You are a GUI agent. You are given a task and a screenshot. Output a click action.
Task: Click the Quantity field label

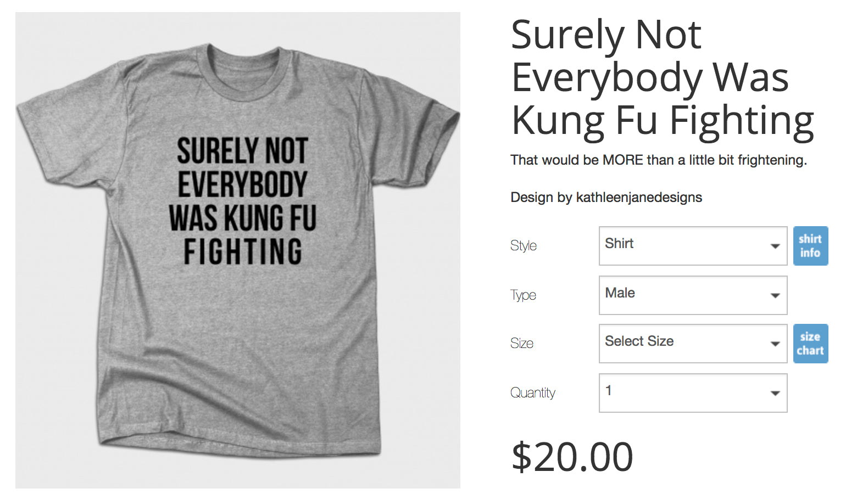(x=532, y=393)
